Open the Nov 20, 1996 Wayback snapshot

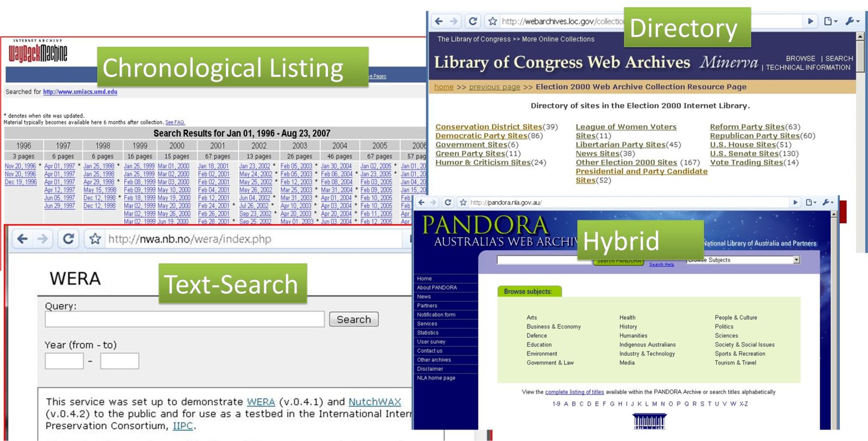pos(20,166)
